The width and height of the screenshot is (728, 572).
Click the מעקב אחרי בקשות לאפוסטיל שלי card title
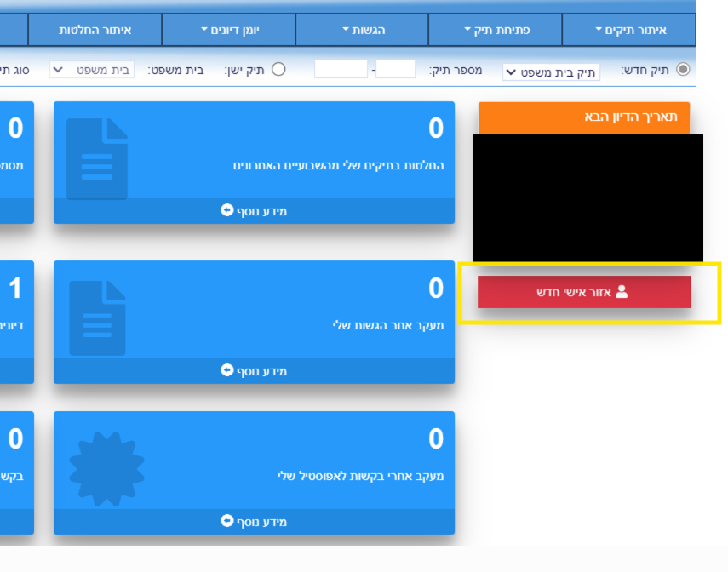360,476
